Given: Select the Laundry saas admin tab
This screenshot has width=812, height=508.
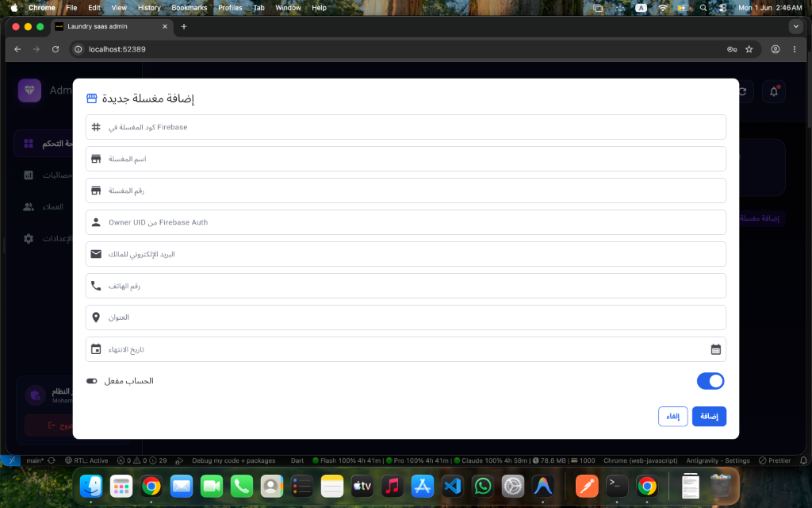Looking at the screenshot, I should click(x=111, y=26).
